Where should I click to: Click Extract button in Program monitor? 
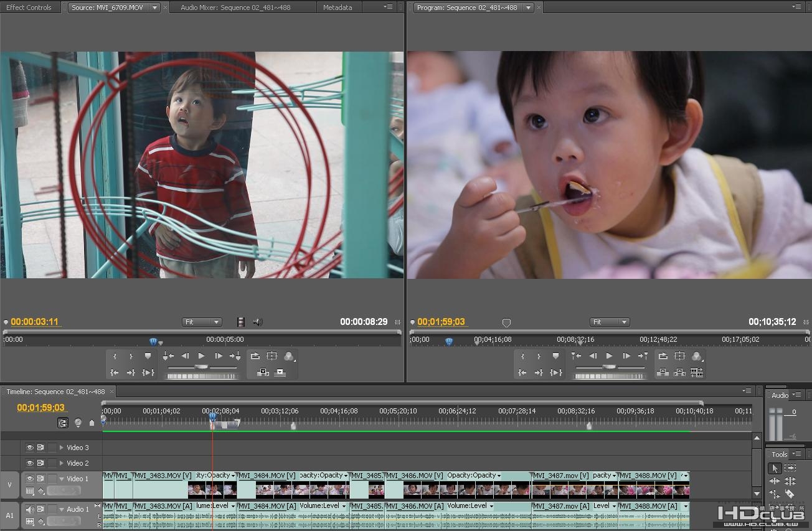coord(679,372)
